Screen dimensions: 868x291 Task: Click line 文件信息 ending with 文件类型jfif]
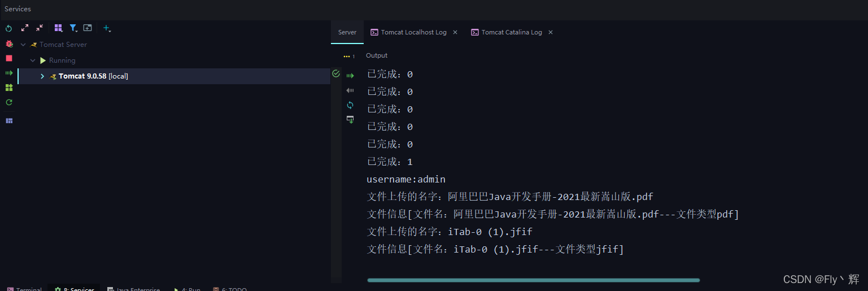point(495,249)
